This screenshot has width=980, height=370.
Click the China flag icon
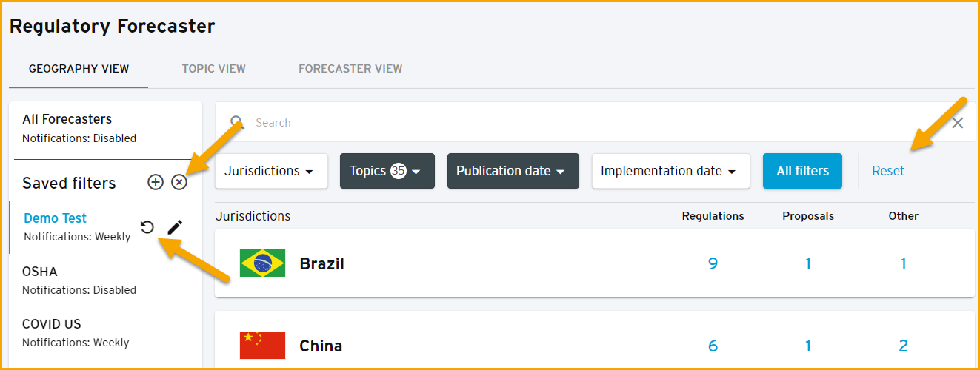pyautogui.click(x=262, y=346)
